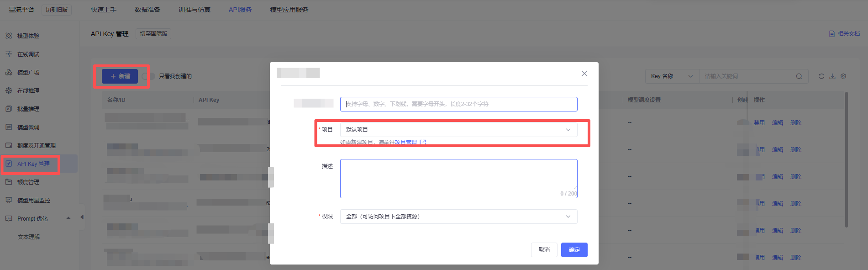Open the 权限 dropdown
Screen dimensions: 868x270
click(458, 217)
